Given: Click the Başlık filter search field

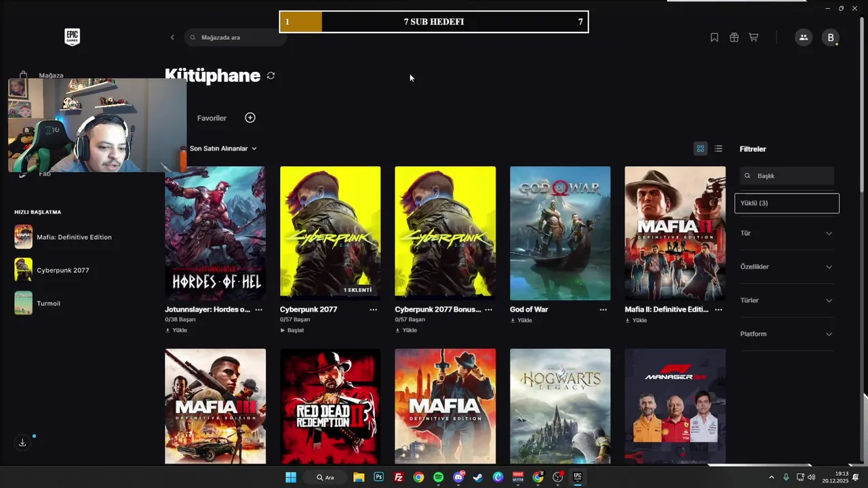Looking at the screenshot, I should pyautogui.click(x=787, y=176).
